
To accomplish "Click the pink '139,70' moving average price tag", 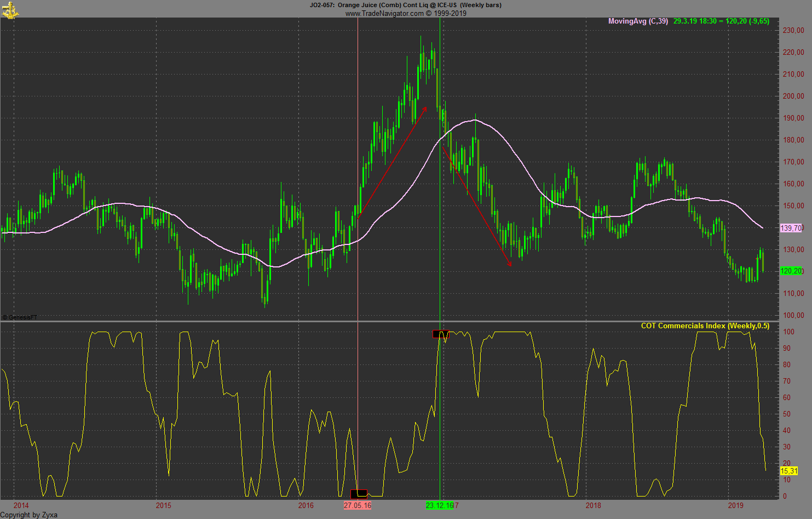I will pos(791,228).
